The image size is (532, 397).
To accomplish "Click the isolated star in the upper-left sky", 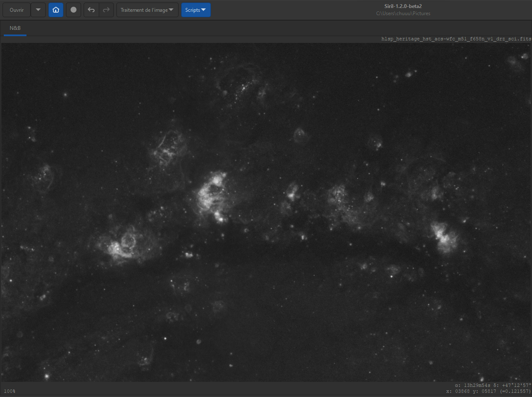I will pyautogui.click(x=65, y=95).
